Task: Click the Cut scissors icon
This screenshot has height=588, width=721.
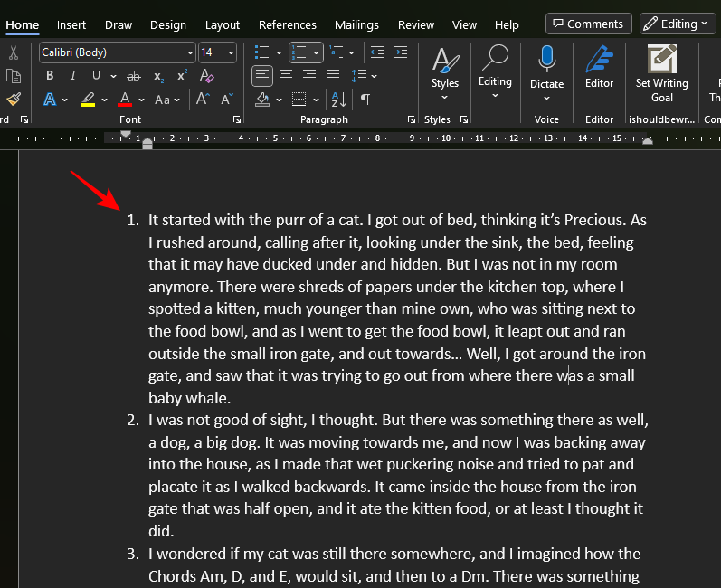Action: (x=14, y=52)
